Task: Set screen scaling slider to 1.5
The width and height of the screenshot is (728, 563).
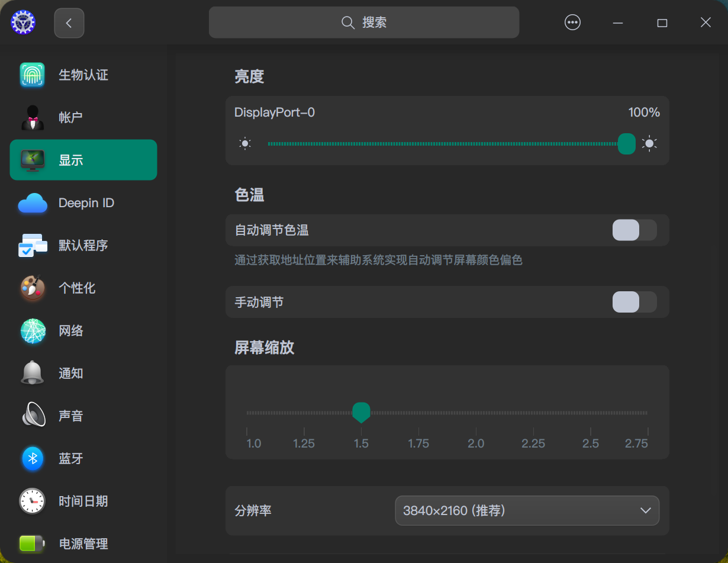Action: pos(361,412)
